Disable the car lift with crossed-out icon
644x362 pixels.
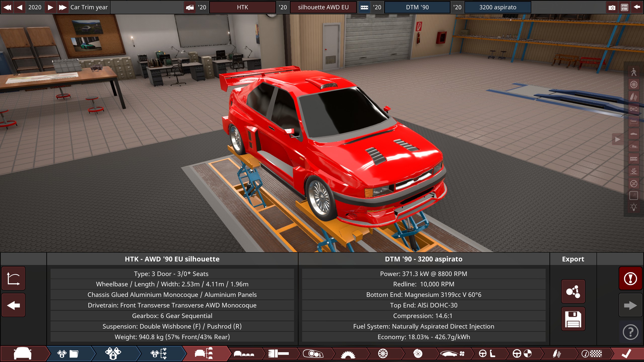634,184
